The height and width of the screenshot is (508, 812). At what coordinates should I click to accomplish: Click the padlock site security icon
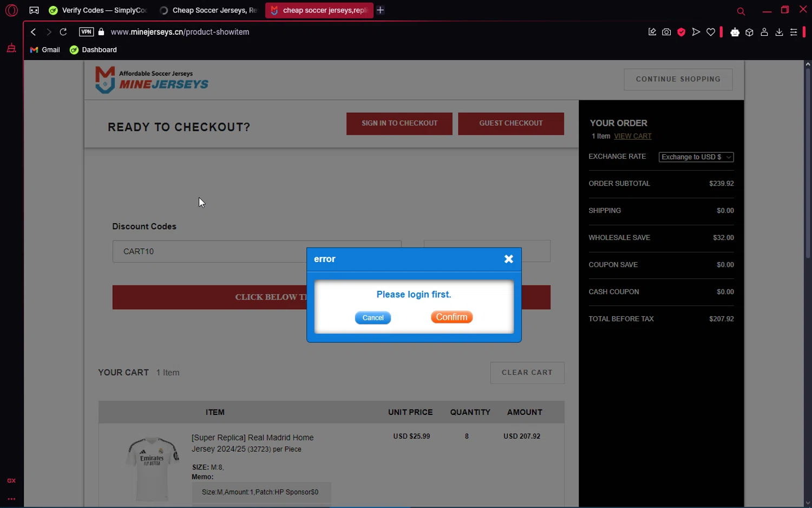pos(101,32)
